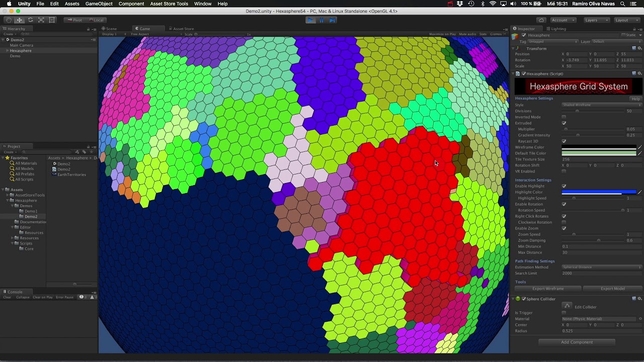
Task: Click the Export Model button
Action: pos(612,289)
